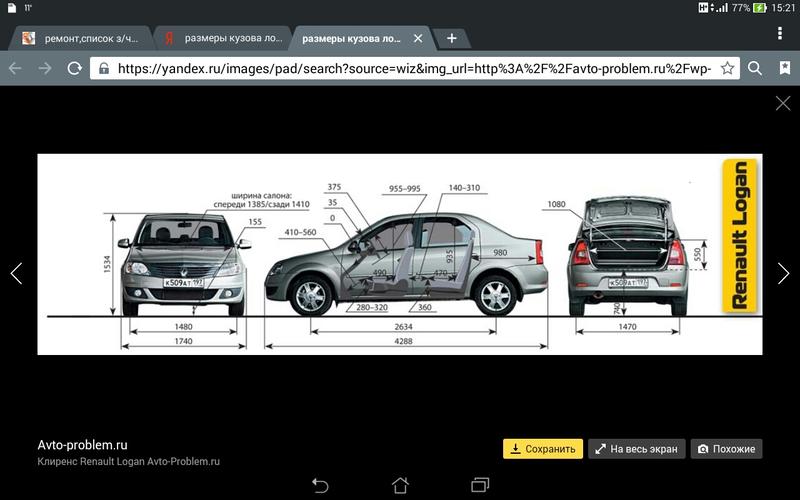Viewport: 800px width, 500px height.
Task: Switch to second 'размеры кузова ло...' Yandex tab
Action: (223, 38)
